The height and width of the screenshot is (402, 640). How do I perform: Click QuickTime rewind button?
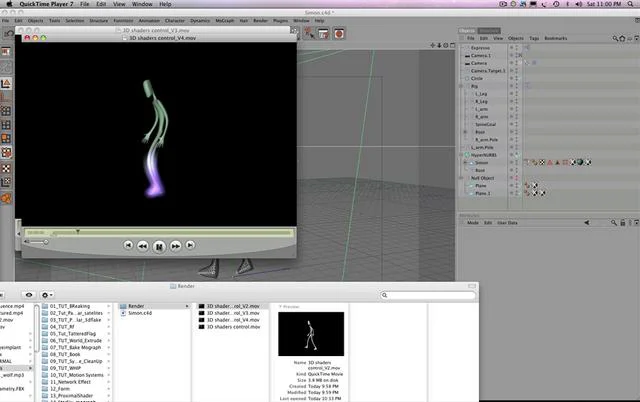142,246
